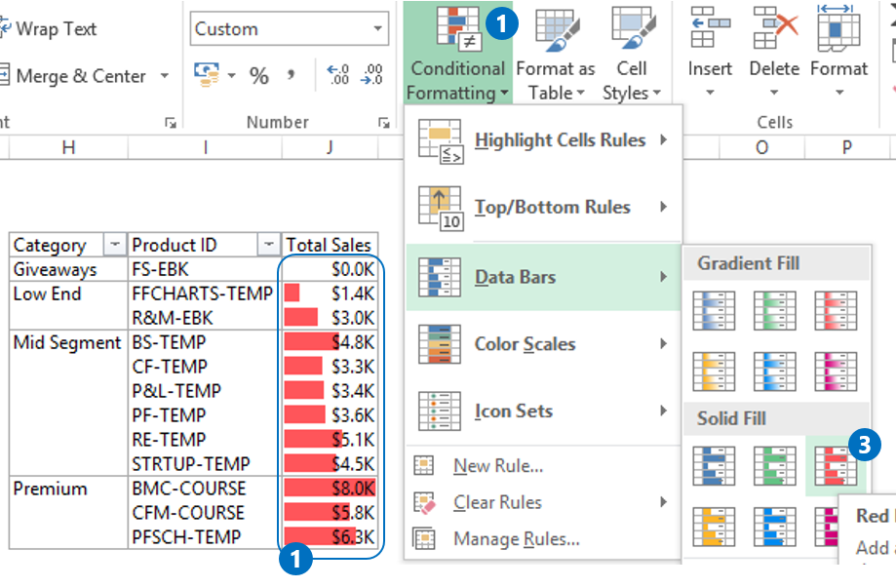Choose orange gradient fill data bar
This screenshot has height=588, width=896.
tap(714, 372)
